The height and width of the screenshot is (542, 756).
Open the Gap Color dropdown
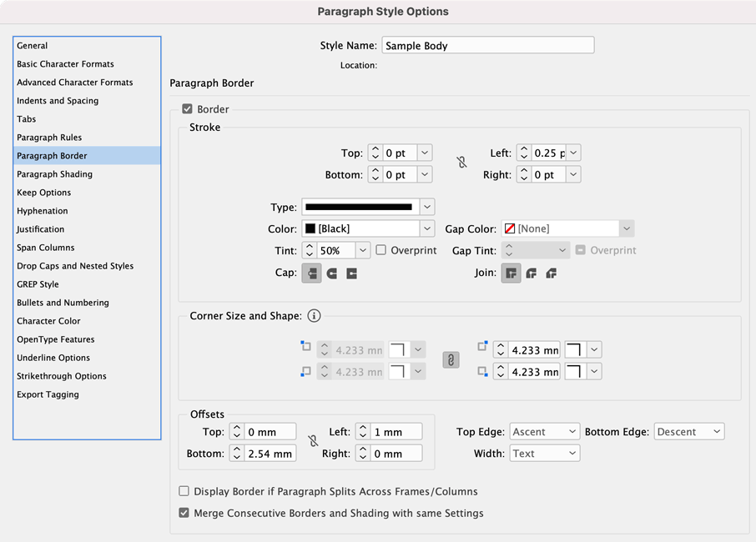click(x=627, y=228)
